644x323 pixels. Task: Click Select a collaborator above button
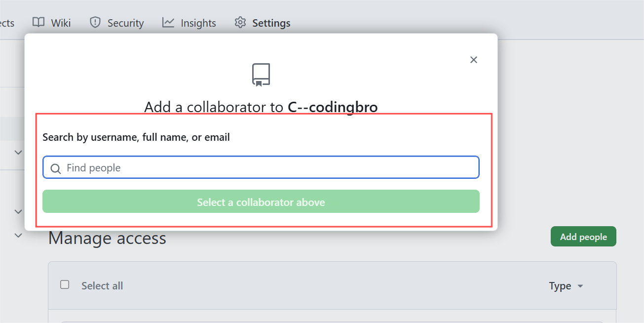(261, 202)
